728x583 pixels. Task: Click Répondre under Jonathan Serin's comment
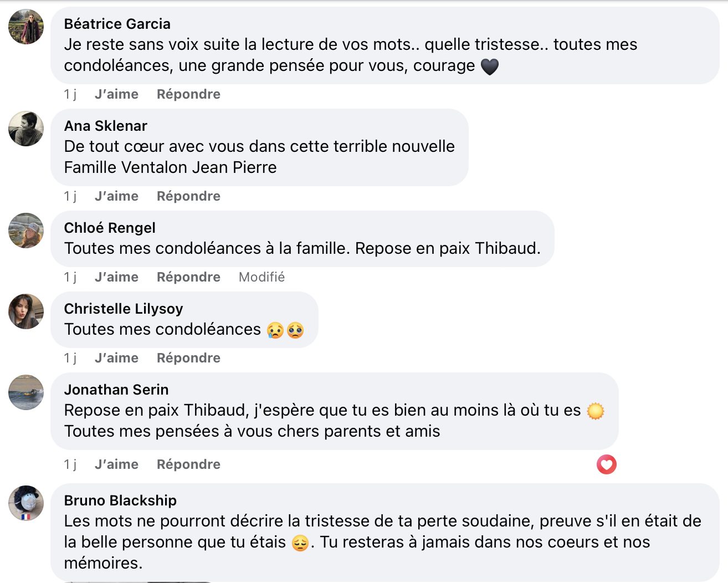pyautogui.click(x=188, y=464)
